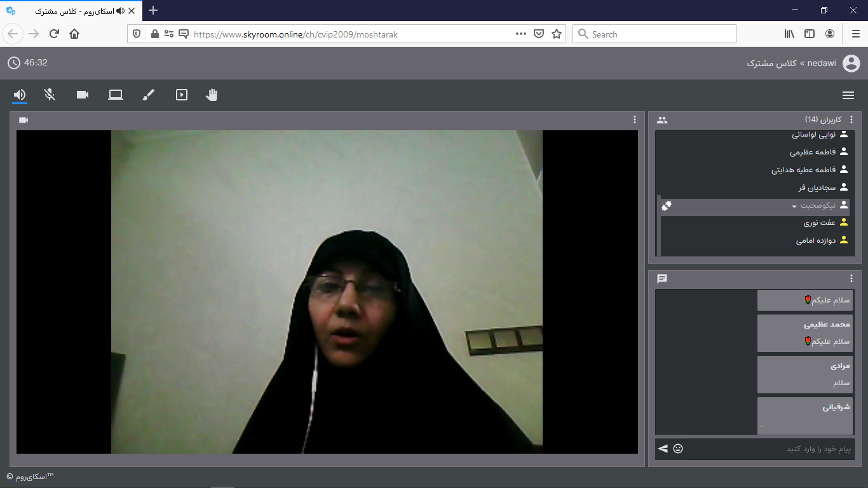Click the شرفیانی chat message
The image size is (868, 488).
click(x=805, y=416)
